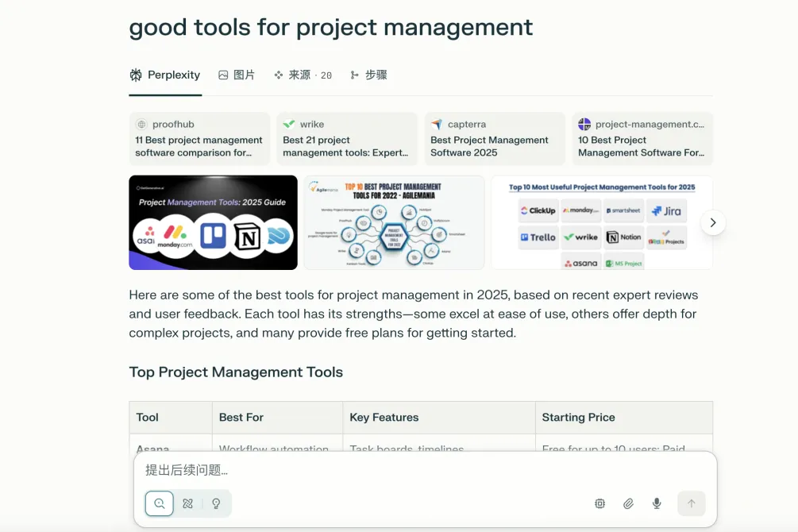Viewport: 798px width, 532px height.
Task: Open capterra Best Project Management Software
Action: [495, 138]
